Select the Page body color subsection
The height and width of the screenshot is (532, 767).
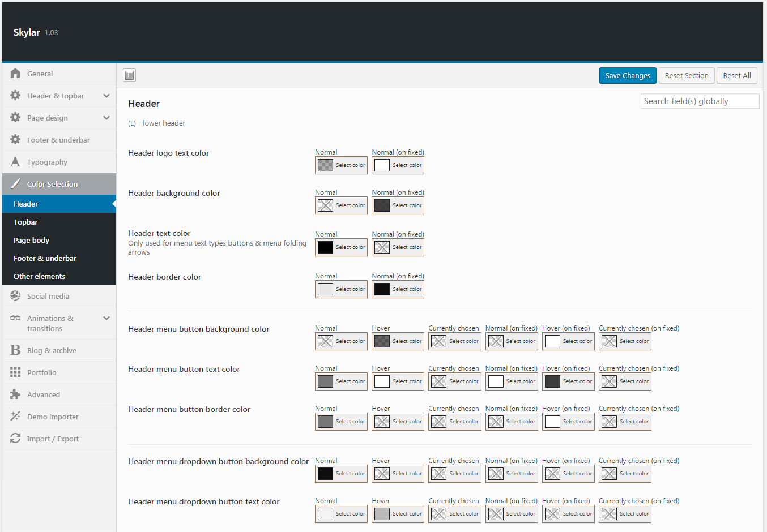click(x=59, y=240)
